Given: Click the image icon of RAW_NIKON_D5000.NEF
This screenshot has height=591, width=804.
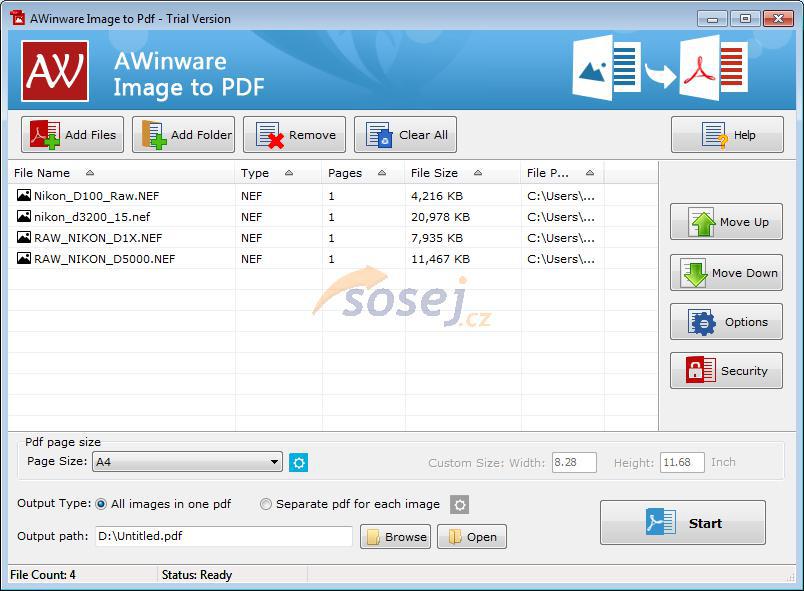Looking at the screenshot, I should [x=24, y=258].
